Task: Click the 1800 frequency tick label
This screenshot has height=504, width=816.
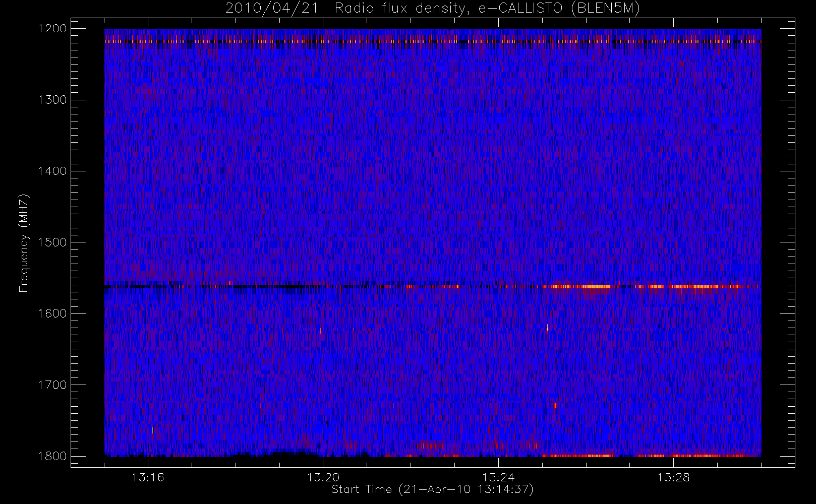Action: pyautogui.click(x=52, y=456)
